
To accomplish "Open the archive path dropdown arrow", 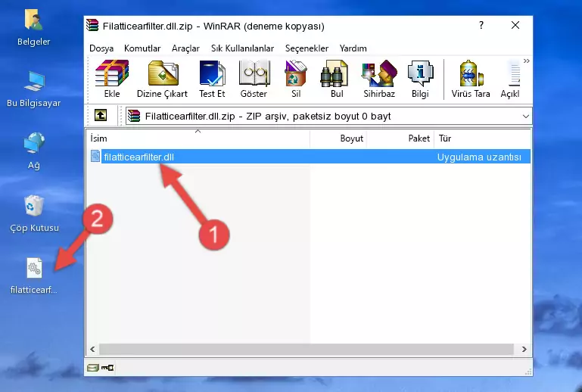I will click(525, 117).
